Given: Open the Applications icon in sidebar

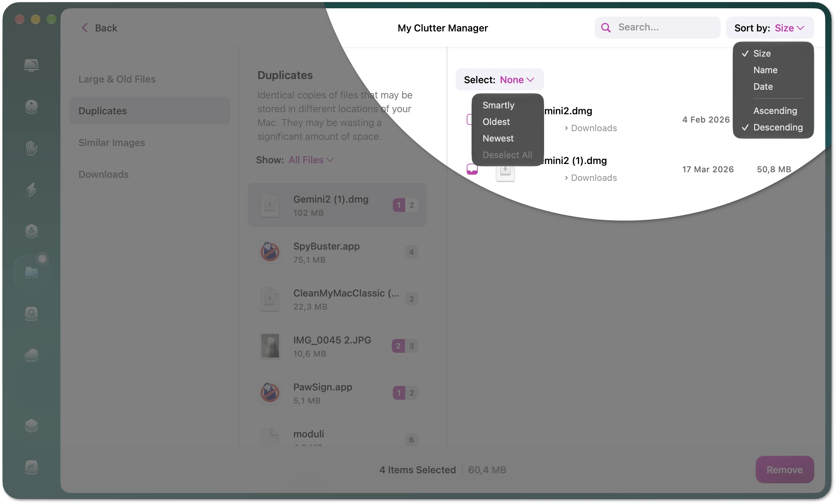Looking at the screenshot, I should [31, 231].
